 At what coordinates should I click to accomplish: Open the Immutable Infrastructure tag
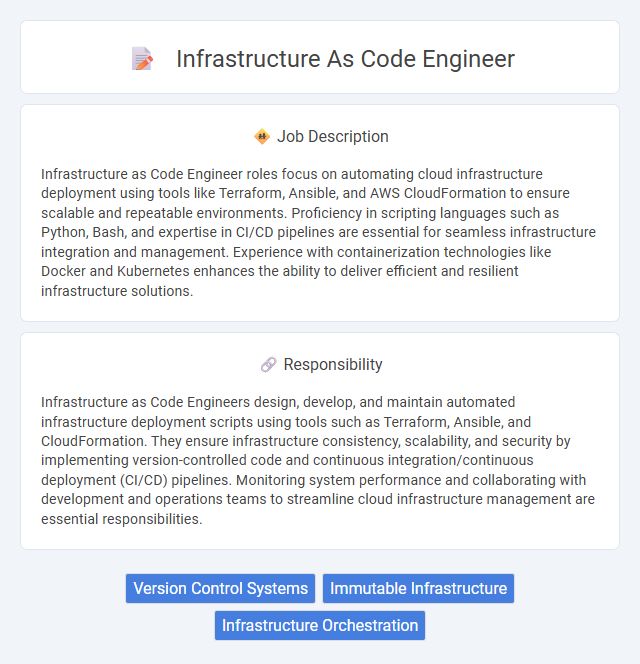(418, 588)
